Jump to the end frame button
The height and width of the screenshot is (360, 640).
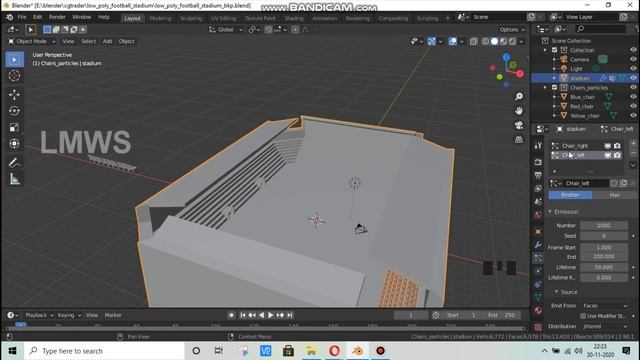pos(289,315)
